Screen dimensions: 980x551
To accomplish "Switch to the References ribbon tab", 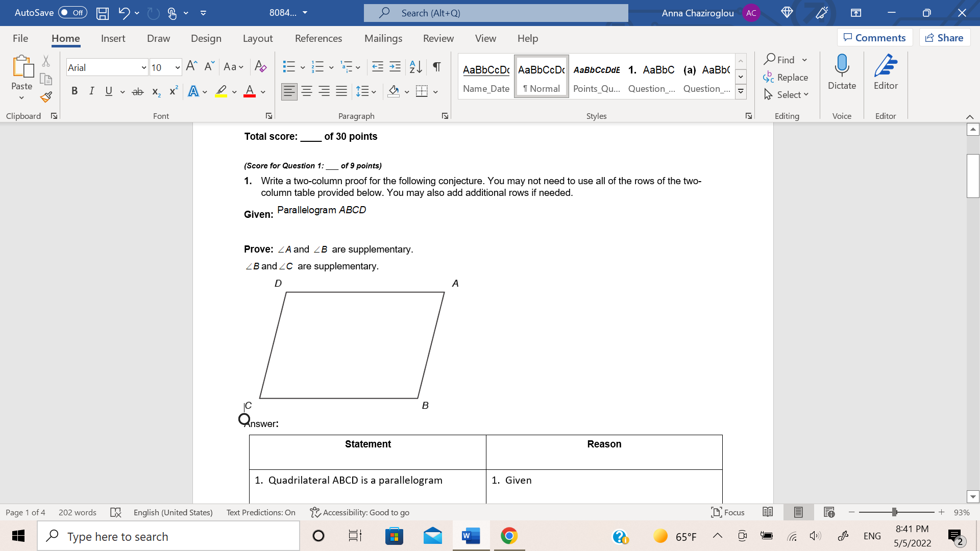I will [x=318, y=38].
